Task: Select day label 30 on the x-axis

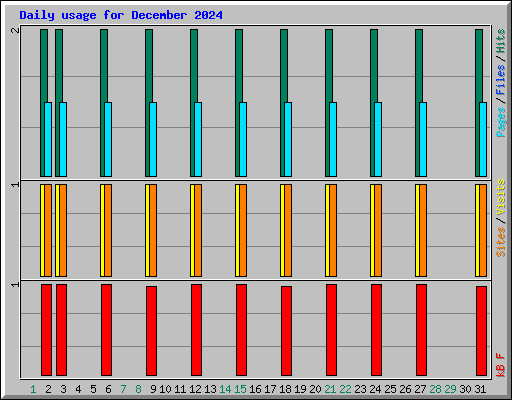Action: pyautogui.click(x=465, y=389)
